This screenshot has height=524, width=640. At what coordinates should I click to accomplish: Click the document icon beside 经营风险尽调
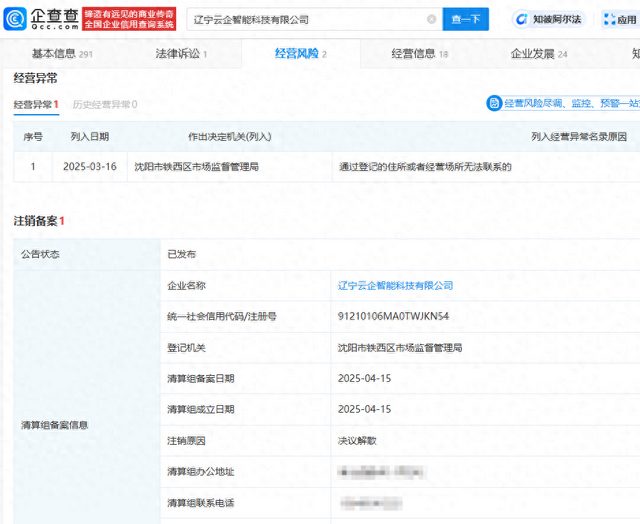click(x=494, y=103)
